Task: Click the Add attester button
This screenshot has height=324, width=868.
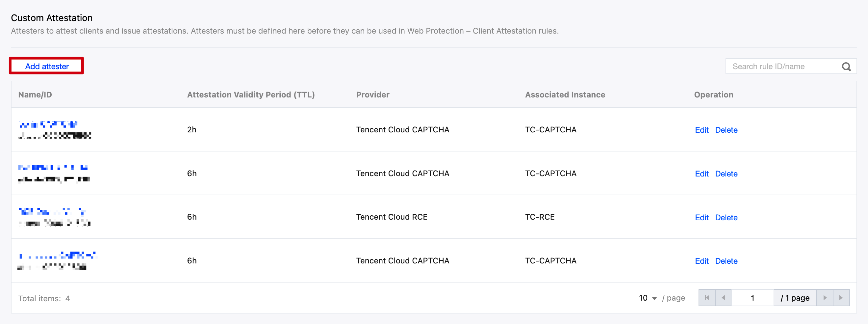Action: pyautogui.click(x=46, y=66)
